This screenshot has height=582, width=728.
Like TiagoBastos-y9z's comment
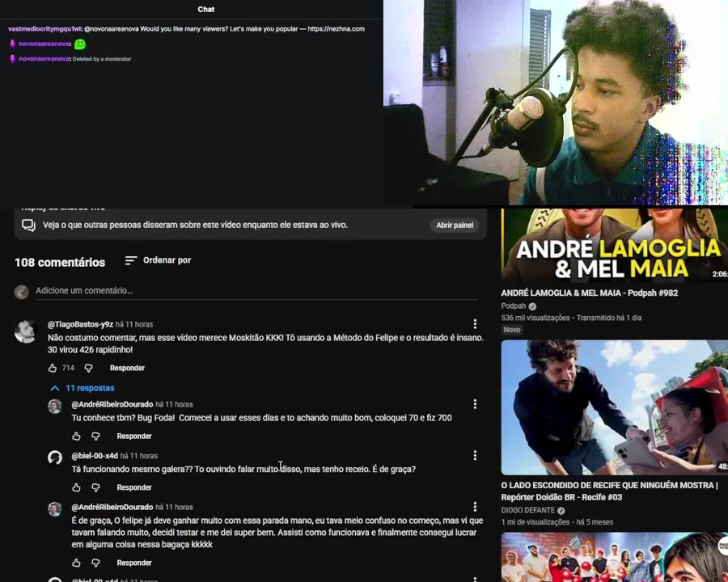point(53,368)
